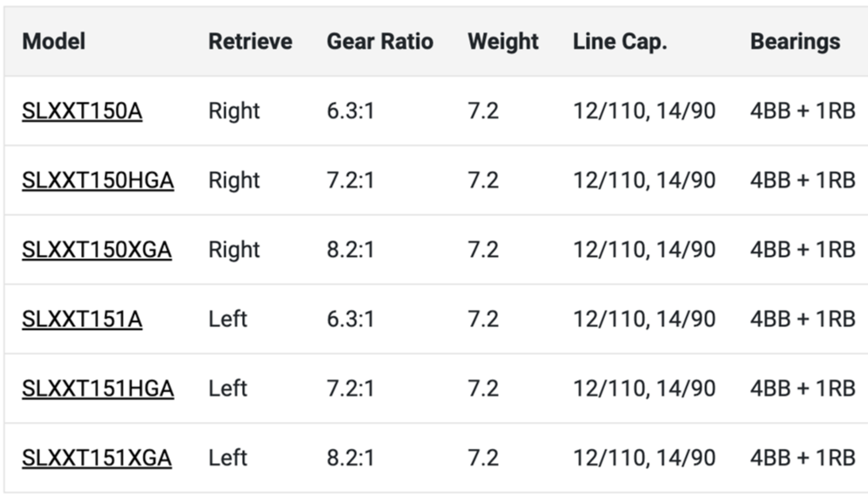Viewport: 868px width, 496px height.
Task: Open the SLXXT150A model link
Action: 82,111
